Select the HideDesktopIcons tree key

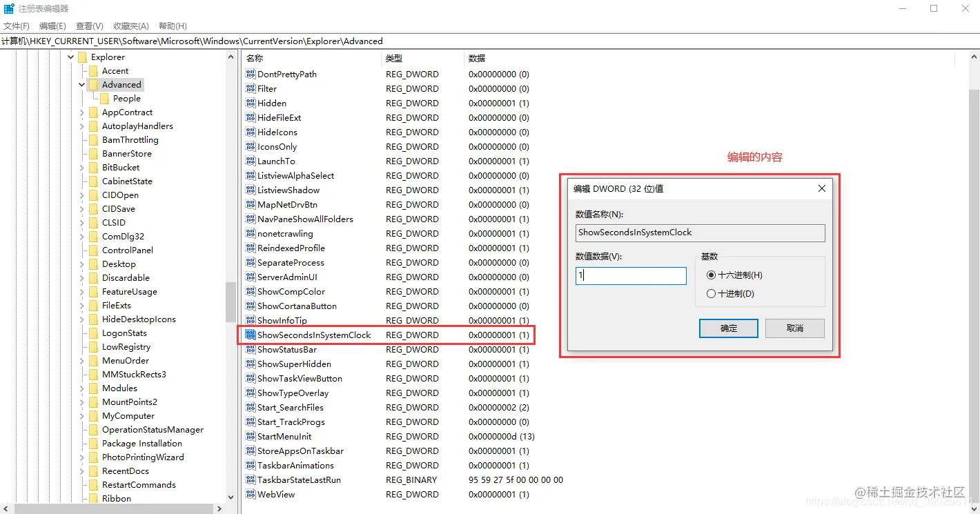(139, 319)
